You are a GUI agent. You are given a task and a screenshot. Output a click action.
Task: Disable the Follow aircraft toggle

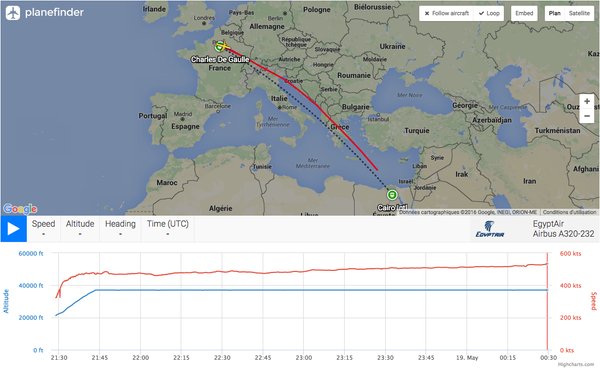pos(447,13)
